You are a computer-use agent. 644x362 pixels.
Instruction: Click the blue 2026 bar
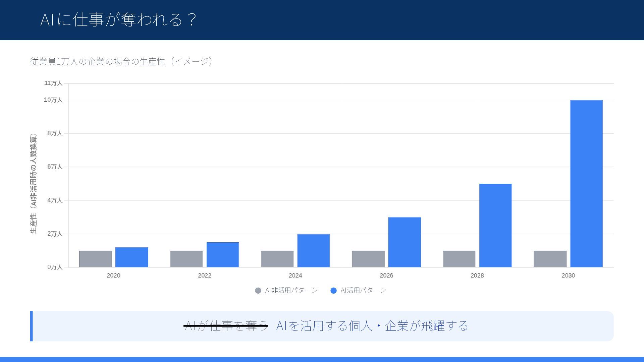click(404, 242)
